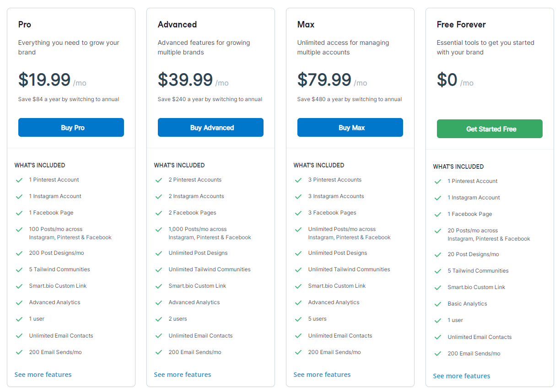Click the Buy Pro button
The image size is (560, 392).
pos(71,128)
